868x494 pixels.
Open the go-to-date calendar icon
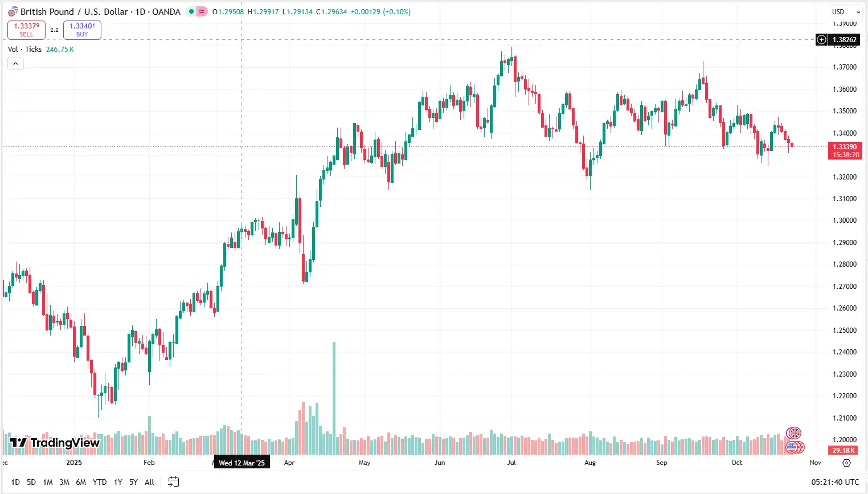(x=173, y=481)
